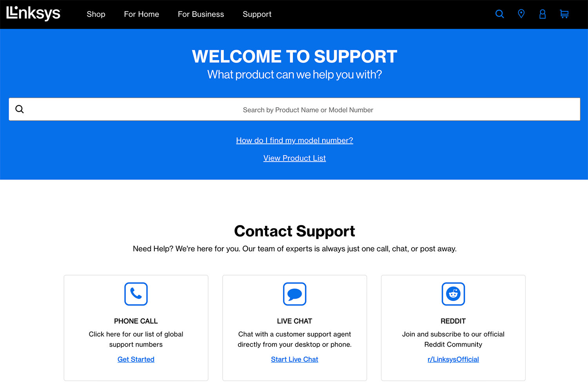The height and width of the screenshot is (392, 588).
Task: Click the REDDIT card heading
Action: 453,321
